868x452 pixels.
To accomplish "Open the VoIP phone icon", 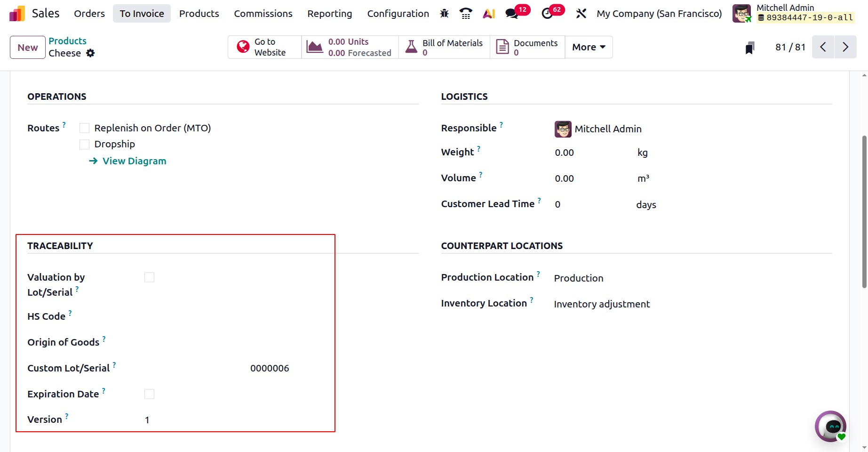I will click(466, 14).
